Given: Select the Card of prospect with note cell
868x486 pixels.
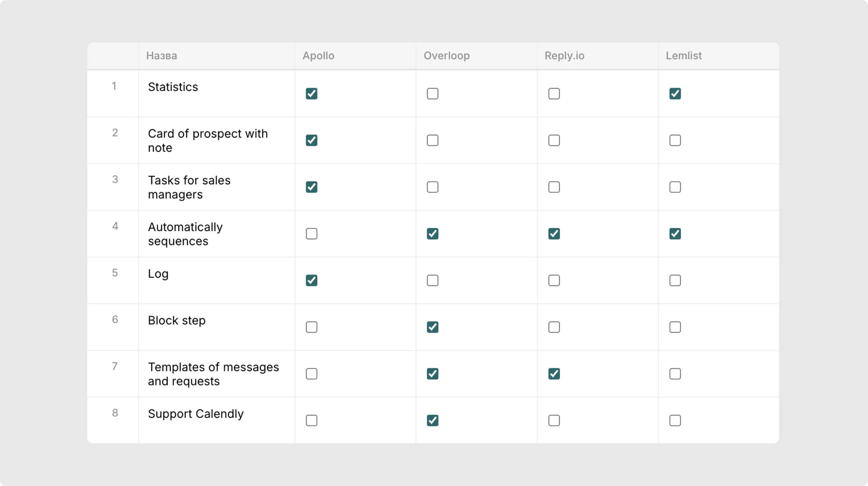Looking at the screenshot, I should click(217, 140).
